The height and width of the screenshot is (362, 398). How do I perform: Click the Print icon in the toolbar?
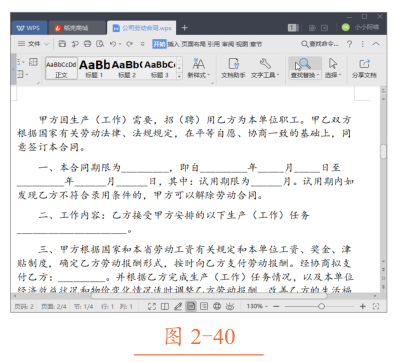(87, 44)
